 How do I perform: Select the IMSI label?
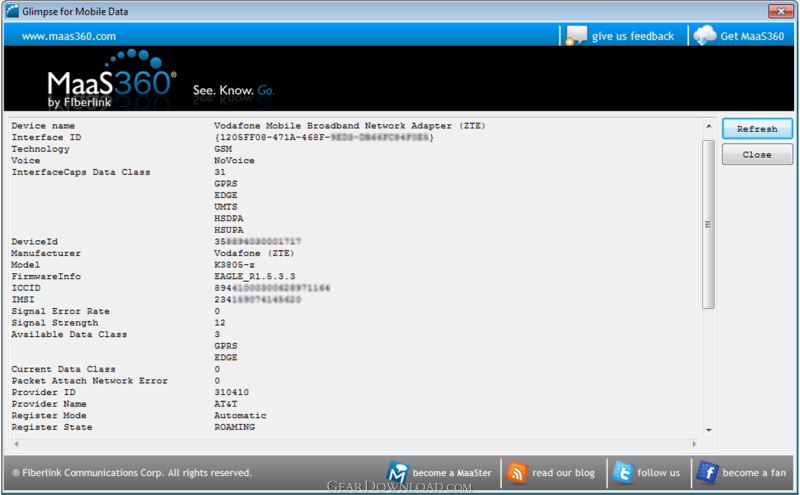coord(23,300)
